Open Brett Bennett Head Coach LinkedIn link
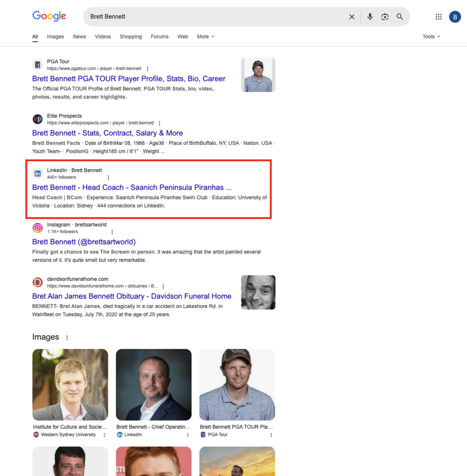 point(132,188)
